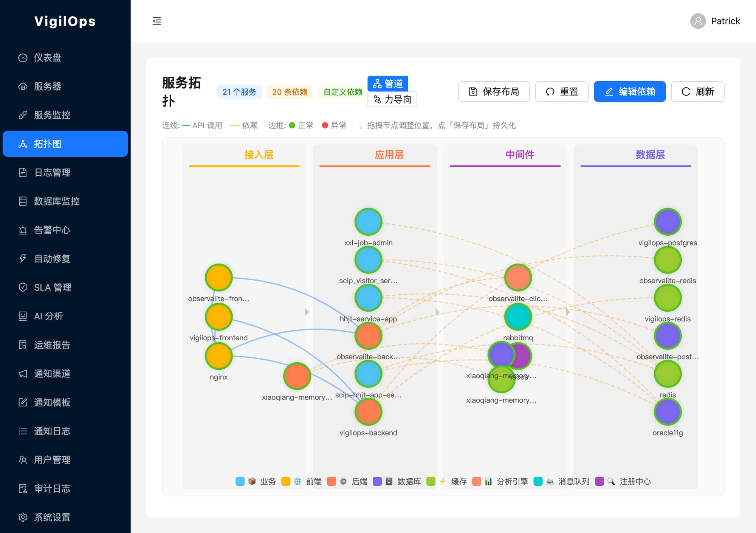Click the auto-repair lightning bolt icon
Viewport: 756px width, 533px height.
tap(23, 258)
